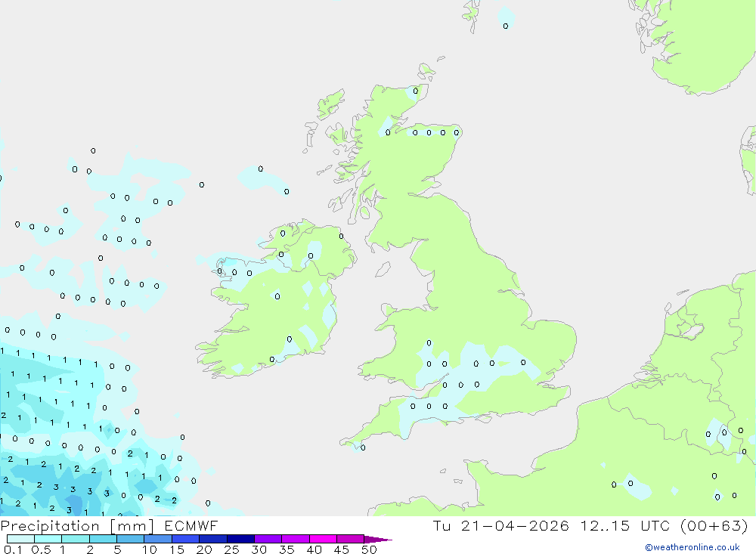Click the date text 'Tu 21-04-2026'
Image resolution: width=756 pixels, height=554 pixels.
[x=500, y=526]
